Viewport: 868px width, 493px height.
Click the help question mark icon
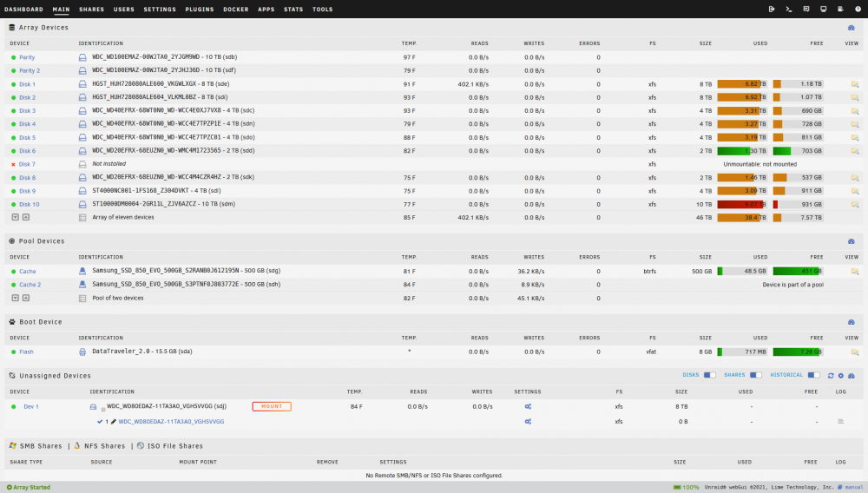pos(858,9)
